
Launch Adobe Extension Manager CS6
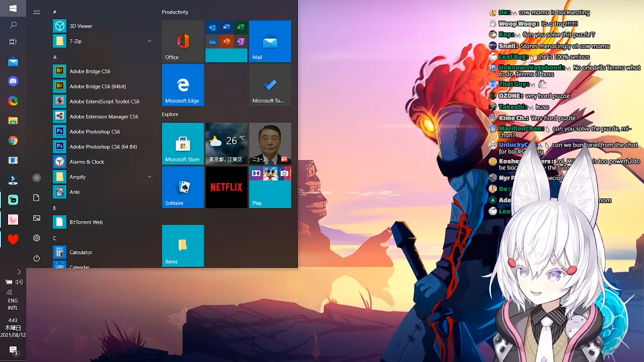click(103, 117)
